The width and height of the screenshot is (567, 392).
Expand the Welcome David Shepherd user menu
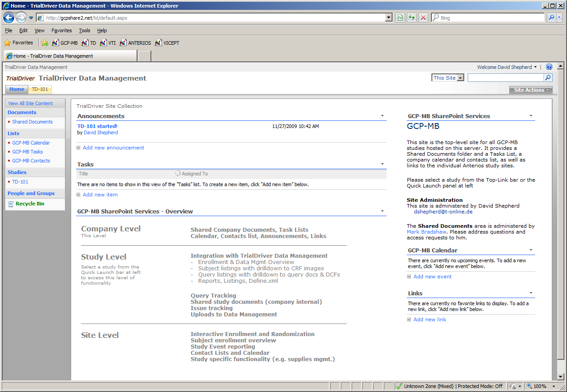pyautogui.click(x=507, y=67)
